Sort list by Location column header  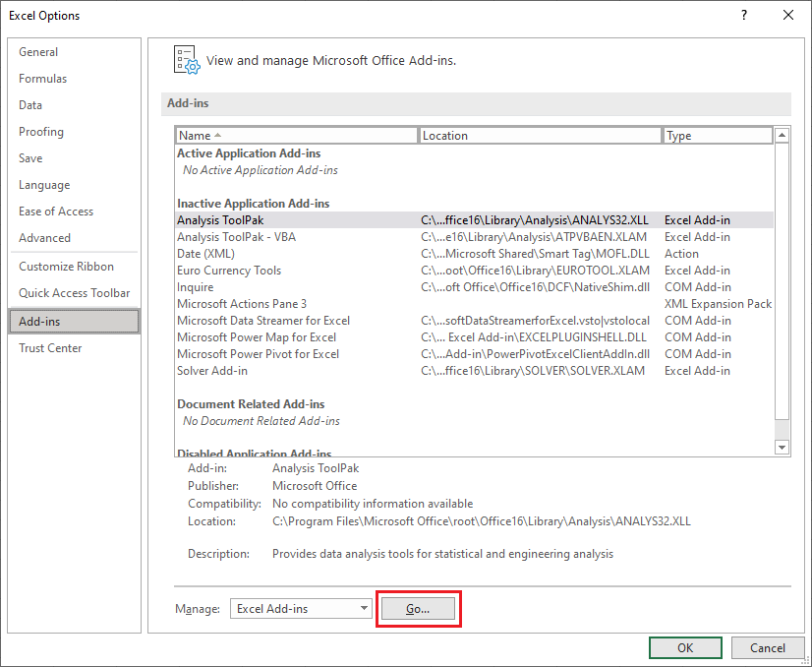540,136
